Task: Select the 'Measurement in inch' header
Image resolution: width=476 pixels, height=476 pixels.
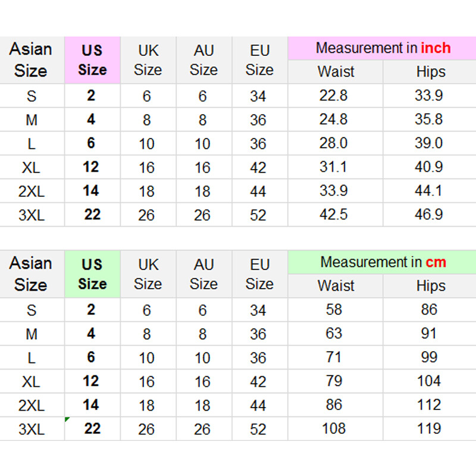Action: pos(382,48)
